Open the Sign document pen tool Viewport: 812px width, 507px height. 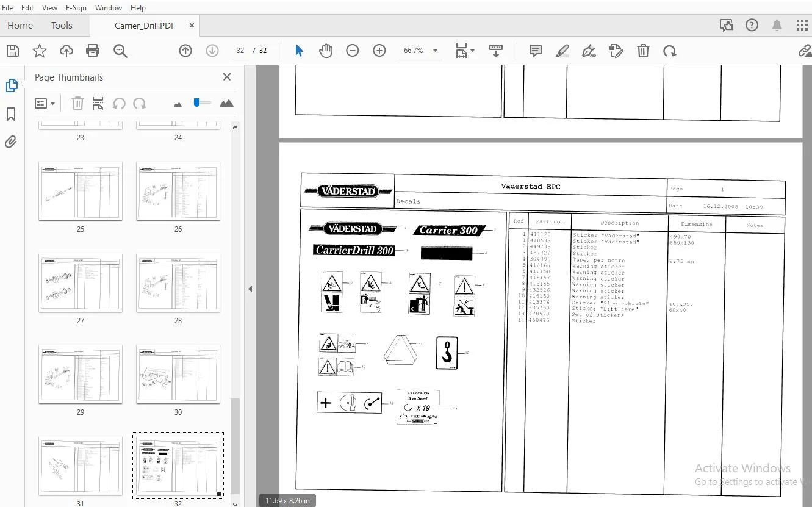[x=589, y=51]
